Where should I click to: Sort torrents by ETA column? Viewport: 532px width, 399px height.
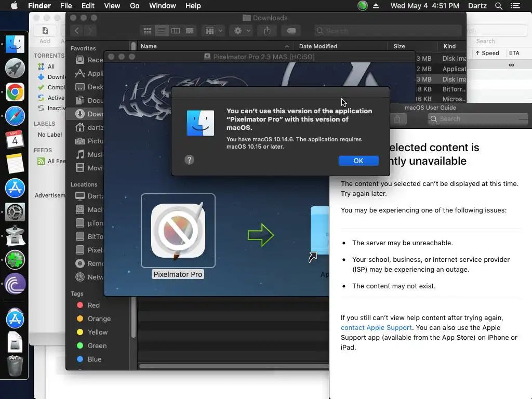coord(514,53)
